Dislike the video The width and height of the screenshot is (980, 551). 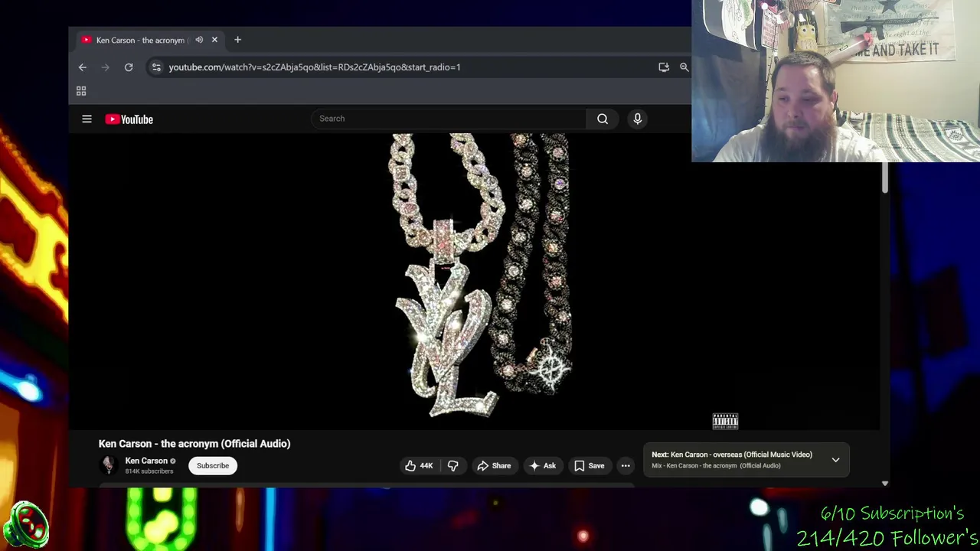tap(452, 465)
